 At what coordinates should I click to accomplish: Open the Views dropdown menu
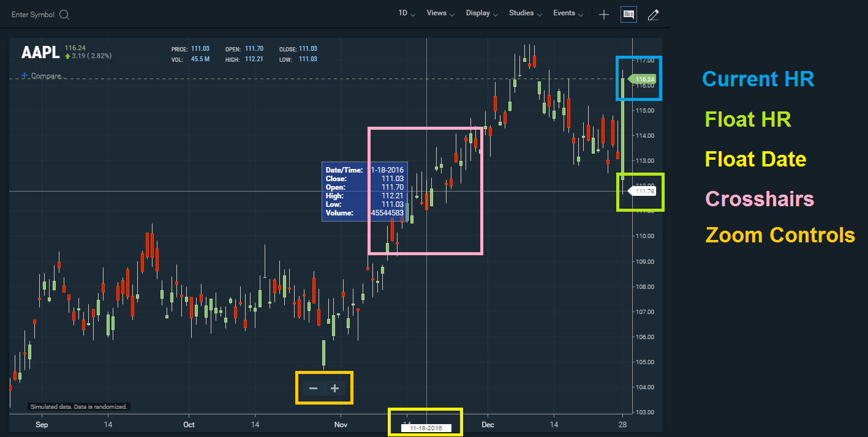coord(440,13)
